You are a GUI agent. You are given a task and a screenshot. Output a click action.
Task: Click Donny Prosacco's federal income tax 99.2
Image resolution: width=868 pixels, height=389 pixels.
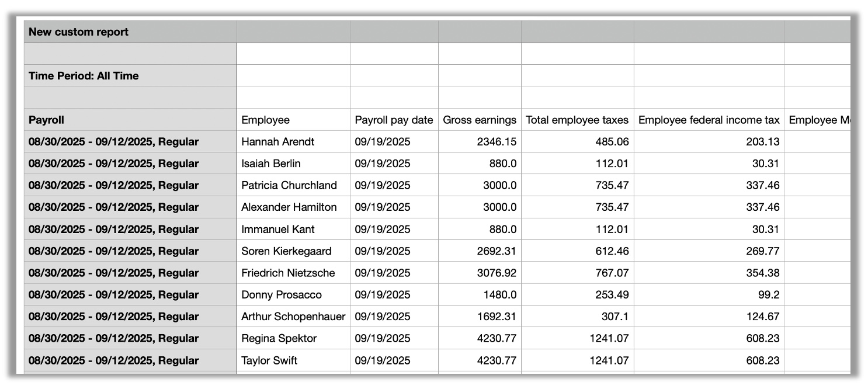768,295
